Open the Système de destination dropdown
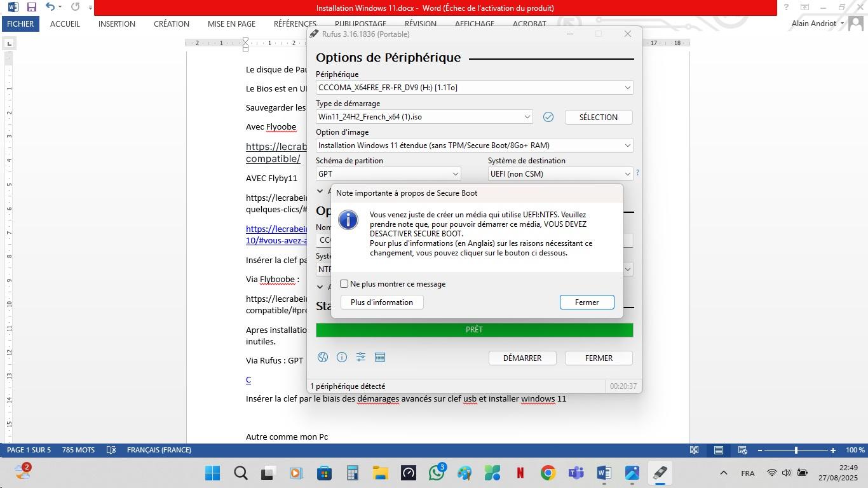 point(560,174)
